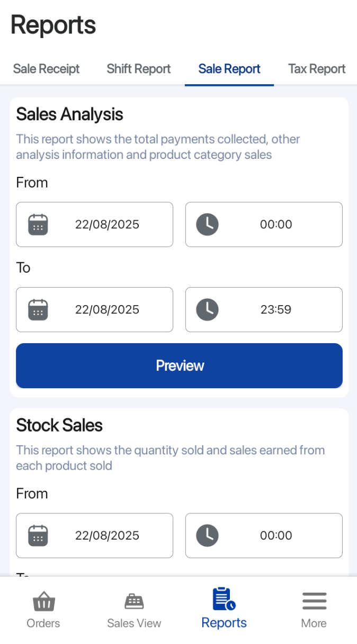Click clock icon in Sales Analysis From time
The image size is (357, 644).
(207, 225)
